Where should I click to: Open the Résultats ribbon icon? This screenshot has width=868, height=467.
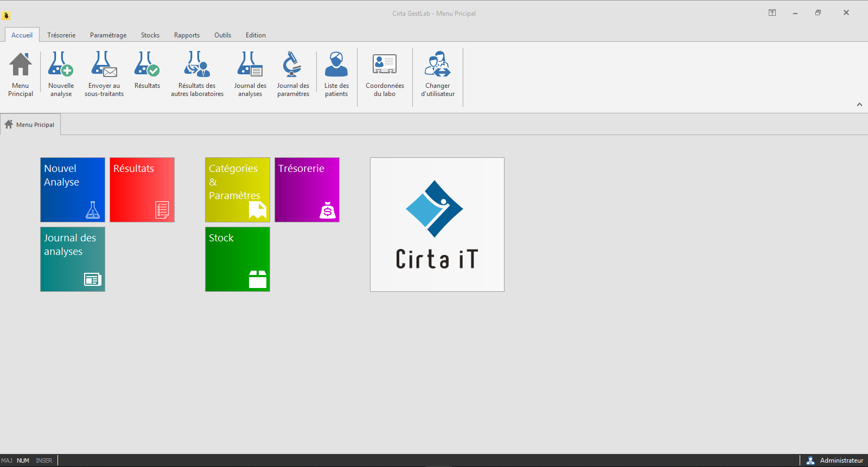coord(147,71)
